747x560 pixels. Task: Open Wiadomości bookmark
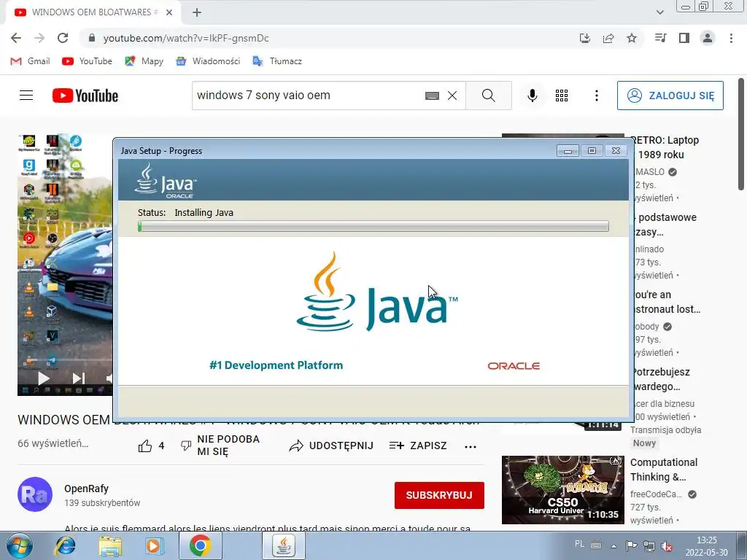click(208, 61)
